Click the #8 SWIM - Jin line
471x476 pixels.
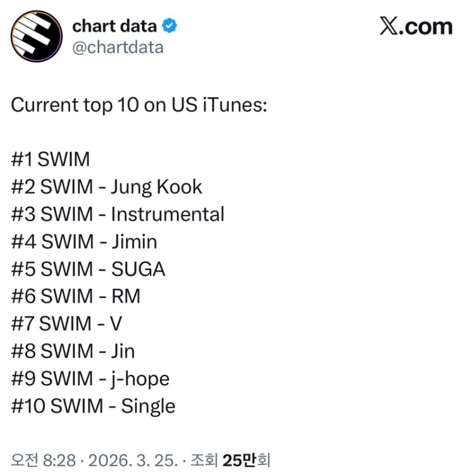click(73, 351)
